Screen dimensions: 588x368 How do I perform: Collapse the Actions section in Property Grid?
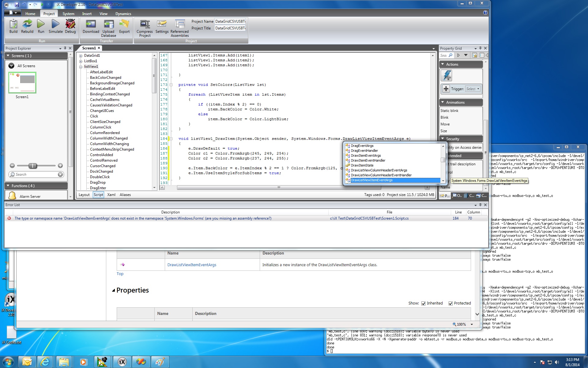(x=443, y=64)
